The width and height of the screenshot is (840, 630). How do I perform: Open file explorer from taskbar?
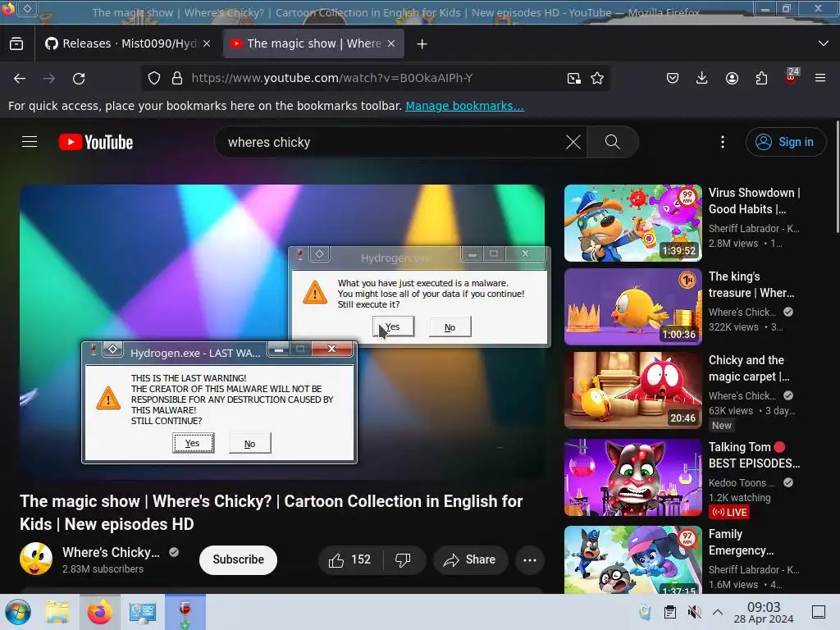(57, 612)
